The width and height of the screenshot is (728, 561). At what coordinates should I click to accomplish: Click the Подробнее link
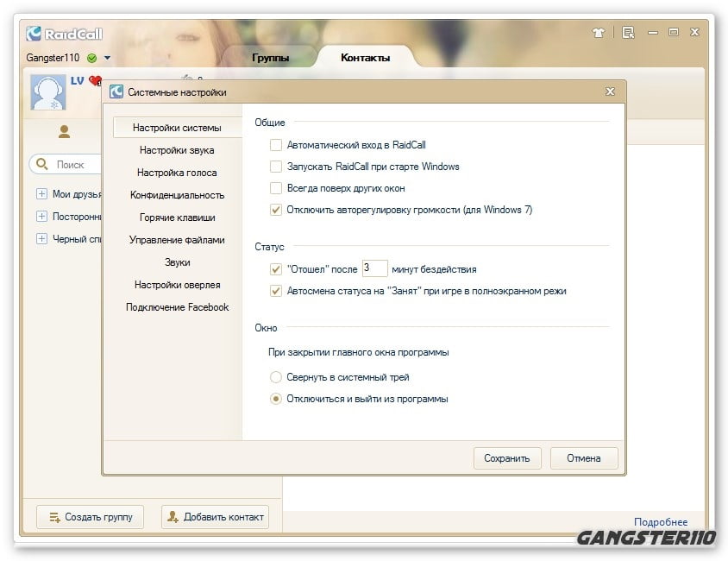tap(660, 522)
